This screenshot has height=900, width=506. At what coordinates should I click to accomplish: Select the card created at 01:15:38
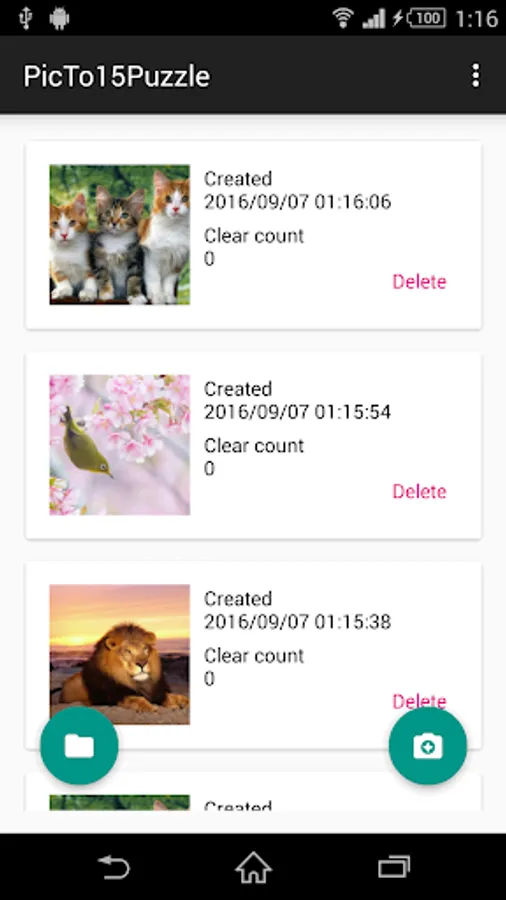click(253, 655)
